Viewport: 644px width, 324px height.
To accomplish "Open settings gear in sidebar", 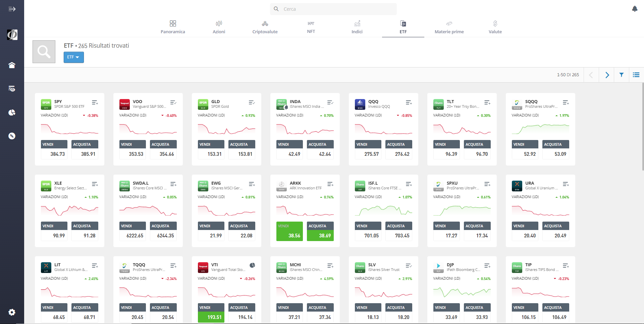I will (x=12, y=312).
